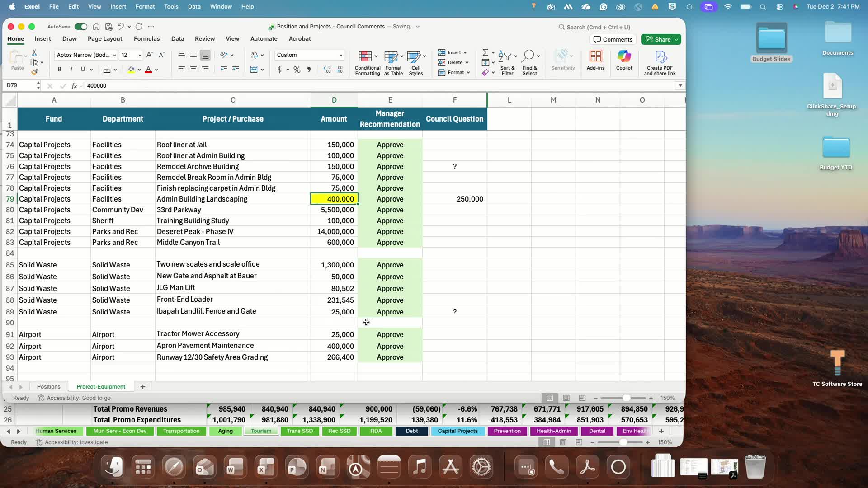Click the Search box in the title bar
This screenshot has width=868, height=488.
[x=598, y=27]
